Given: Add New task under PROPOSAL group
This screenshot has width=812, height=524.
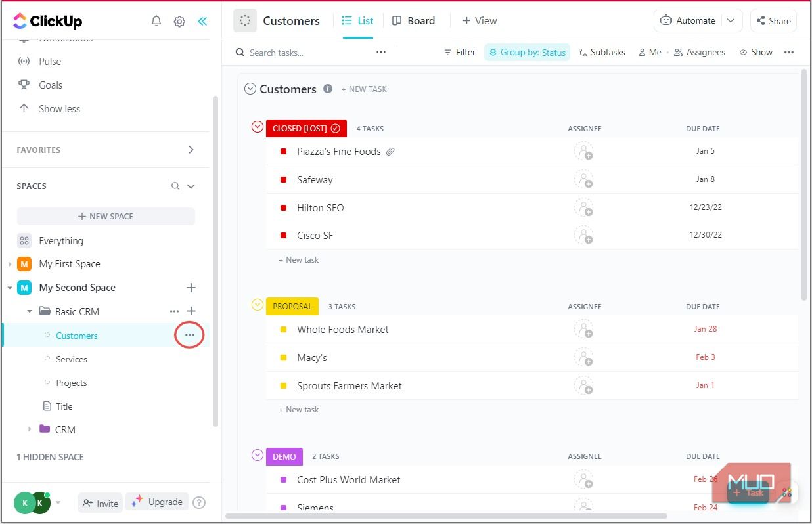Looking at the screenshot, I should (298, 410).
